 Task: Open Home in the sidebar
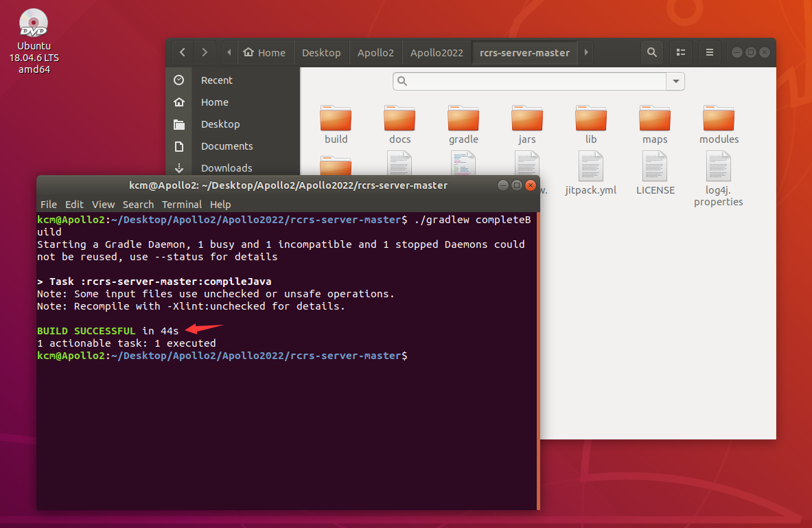[x=214, y=102]
